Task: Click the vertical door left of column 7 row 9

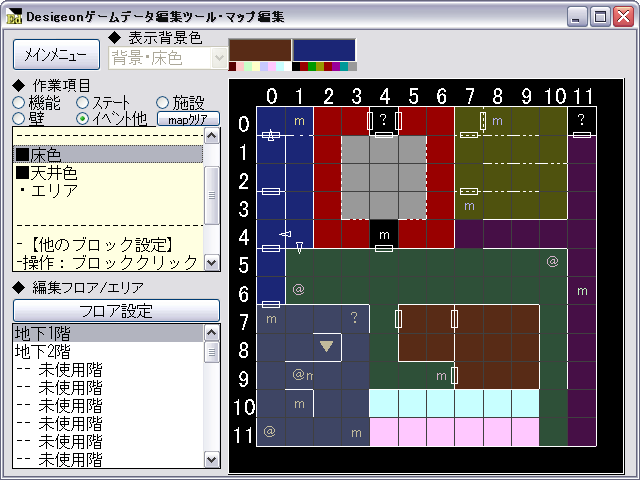Action: pos(455,376)
